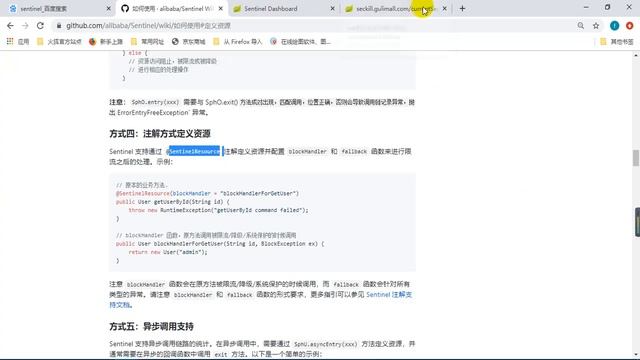Click the scrollbar up arrow
Image resolution: width=640 pixels, height=360 pixels.
click(636, 55)
